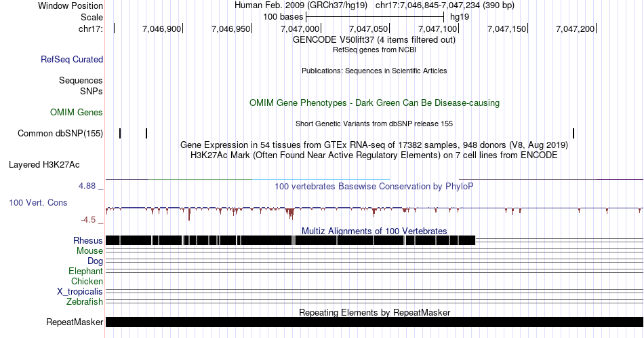The height and width of the screenshot is (338, 644).
Task: Click the RefSeq Curated track label
Action: click(x=72, y=59)
